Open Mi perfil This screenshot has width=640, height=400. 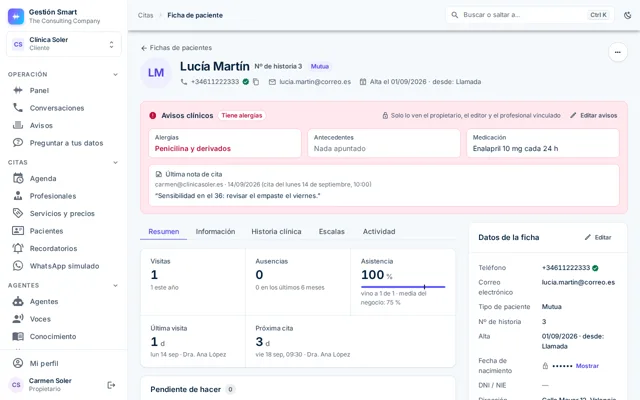(x=63, y=363)
